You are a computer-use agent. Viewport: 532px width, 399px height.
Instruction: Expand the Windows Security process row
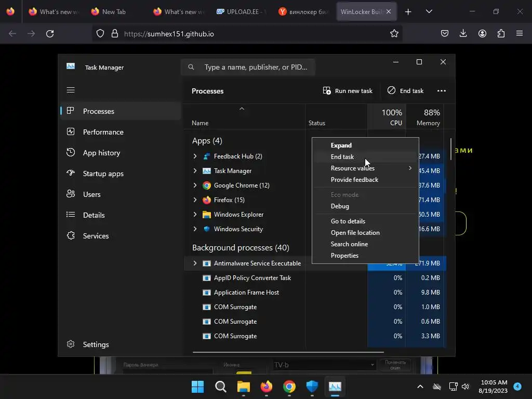(x=195, y=229)
